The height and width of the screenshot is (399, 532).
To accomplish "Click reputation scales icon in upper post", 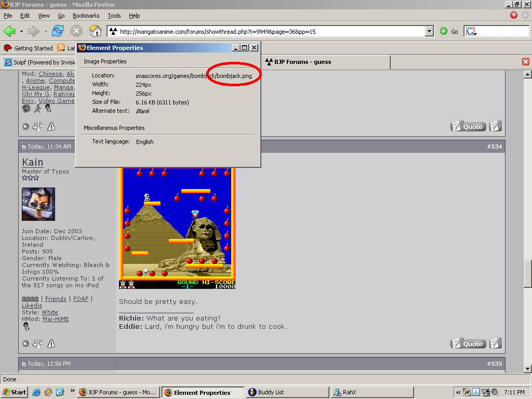I will click(x=37, y=127).
